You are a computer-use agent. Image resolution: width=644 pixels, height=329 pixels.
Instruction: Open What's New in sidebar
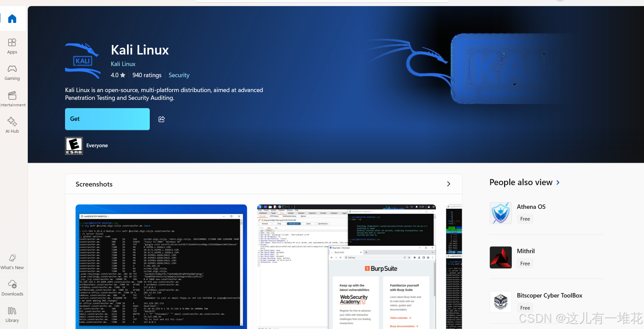point(12,262)
